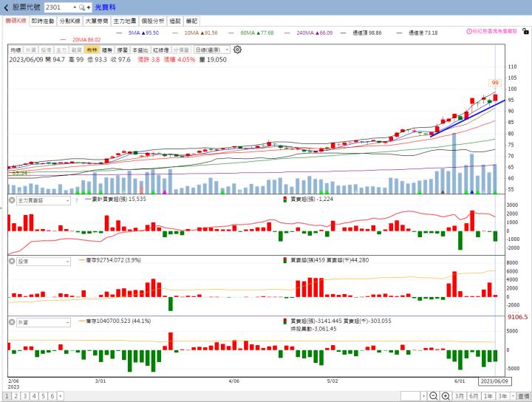The width and height of the screenshot is (532, 402).
Task: Click the empty input box at bottom right
Action: 411,396
